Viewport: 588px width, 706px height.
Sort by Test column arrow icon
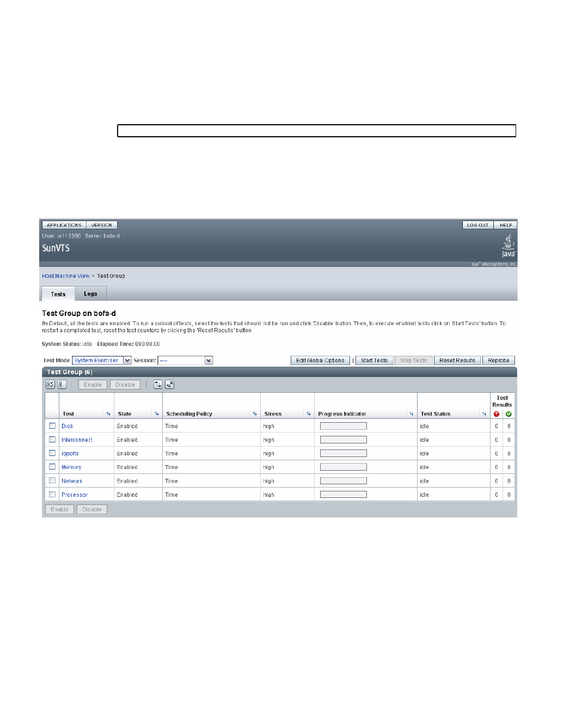click(x=108, y=414)
